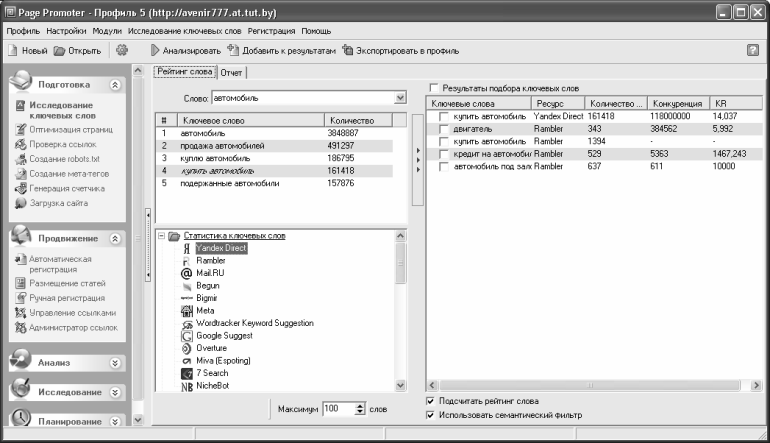Enable Подсчитать рейтинг слова checkbox
Screen dimensions: 770x443
coord(431,401)
